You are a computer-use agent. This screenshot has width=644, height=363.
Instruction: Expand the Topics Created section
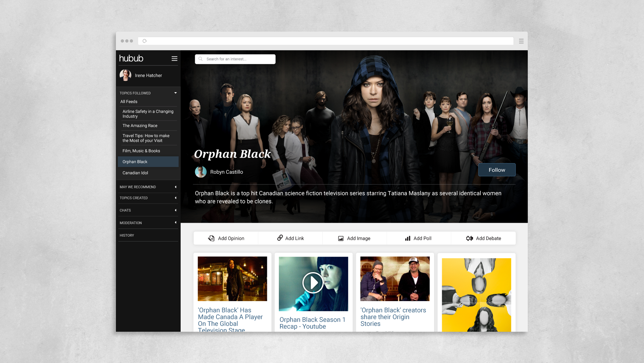pos(175,198)
